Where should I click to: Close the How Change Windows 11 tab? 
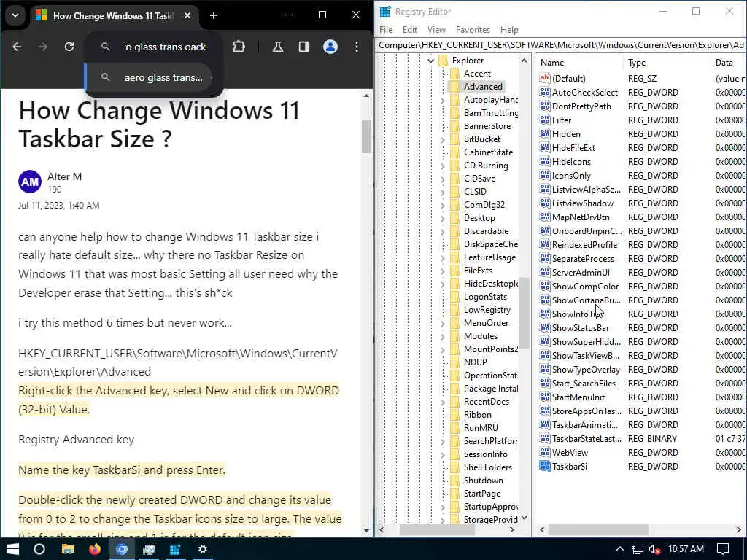tap(187, 16)
